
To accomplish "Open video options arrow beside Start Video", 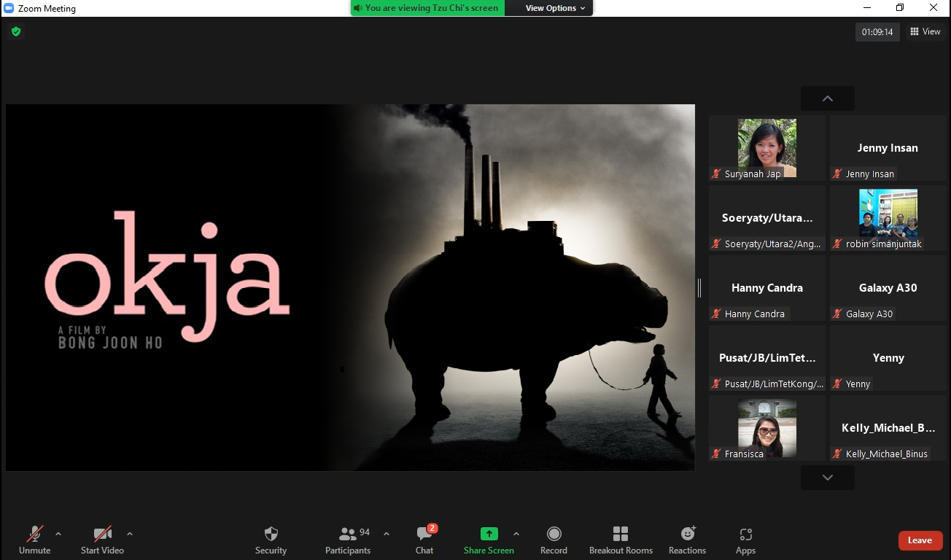I will click(x=130, y=534).
